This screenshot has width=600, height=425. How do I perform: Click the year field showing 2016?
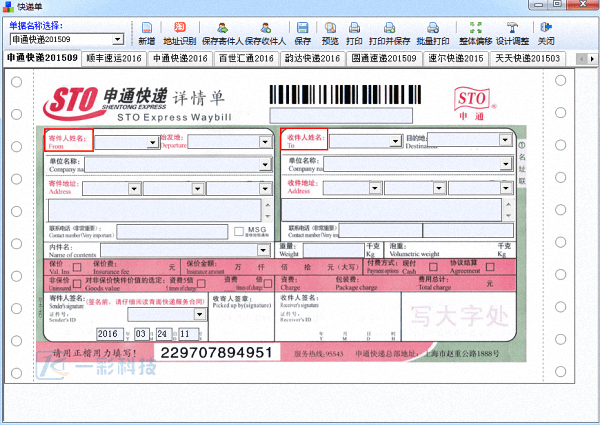(x=110, y=334)
